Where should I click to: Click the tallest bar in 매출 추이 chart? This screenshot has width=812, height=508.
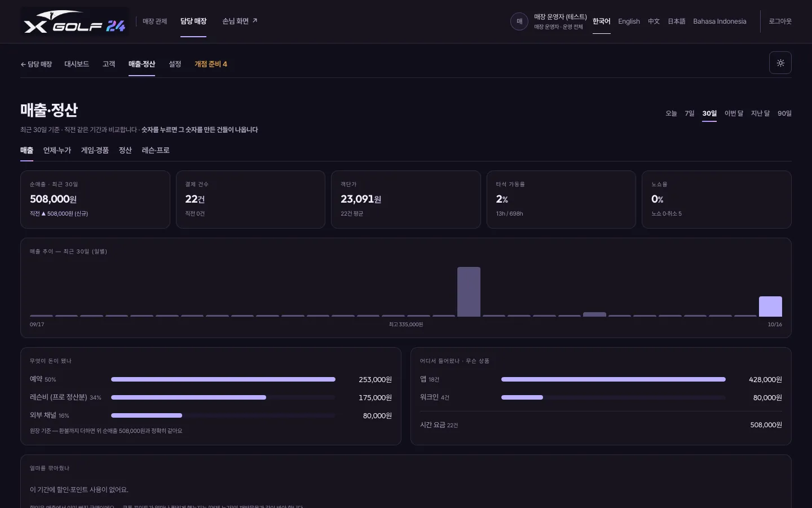point(469,292)
